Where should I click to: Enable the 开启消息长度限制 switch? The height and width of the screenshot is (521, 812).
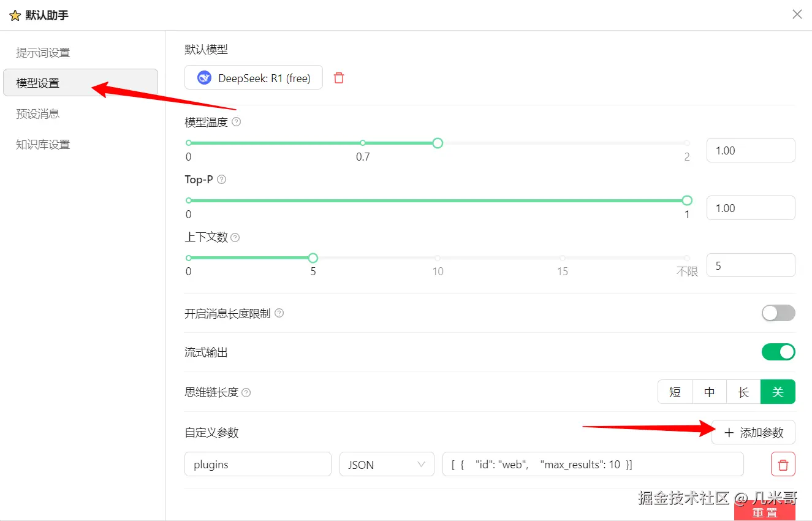[778, 313]
